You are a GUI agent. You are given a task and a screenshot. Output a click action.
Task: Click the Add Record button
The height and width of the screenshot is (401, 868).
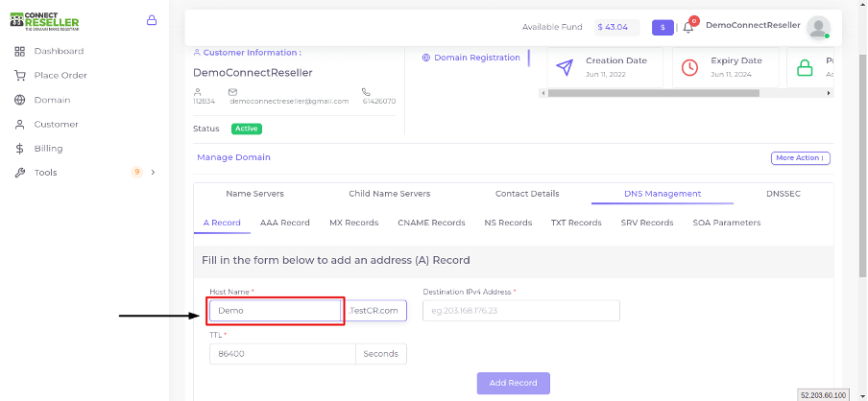tap(513, 383)
